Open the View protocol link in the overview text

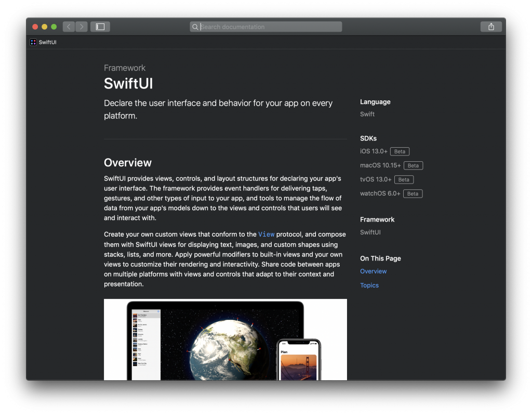(x=266, y=234)
